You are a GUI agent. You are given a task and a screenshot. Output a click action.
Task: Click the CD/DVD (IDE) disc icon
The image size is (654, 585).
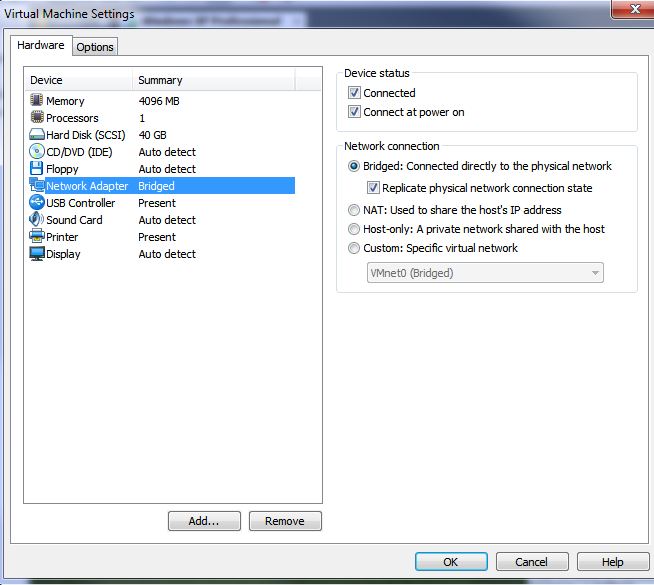(x=37, y=151)
